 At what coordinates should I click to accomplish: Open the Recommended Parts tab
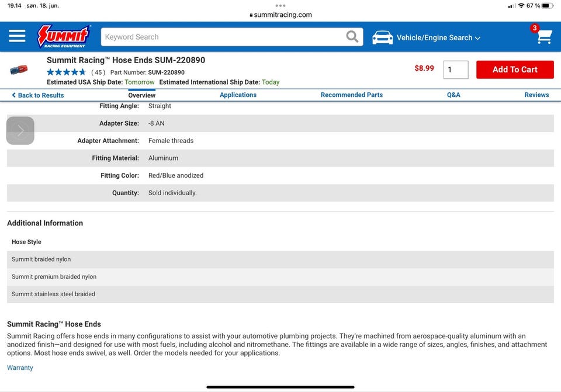(352, 95)
